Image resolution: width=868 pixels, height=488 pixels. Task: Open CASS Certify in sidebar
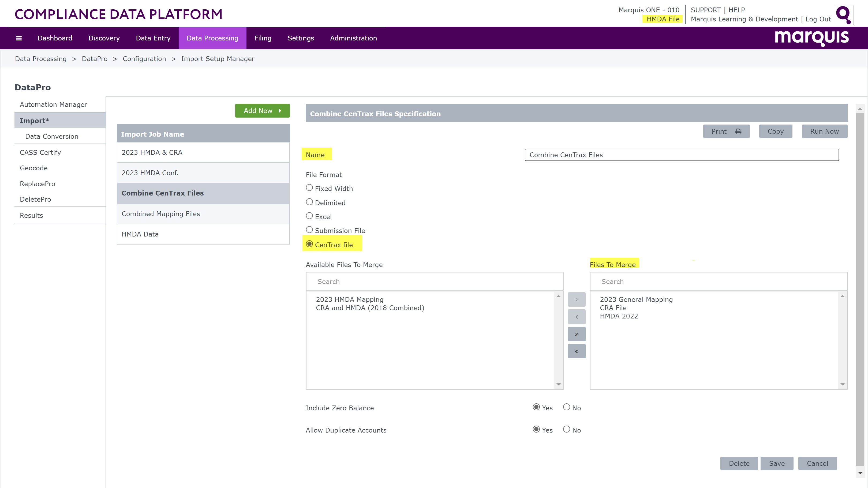coord(60,153)
